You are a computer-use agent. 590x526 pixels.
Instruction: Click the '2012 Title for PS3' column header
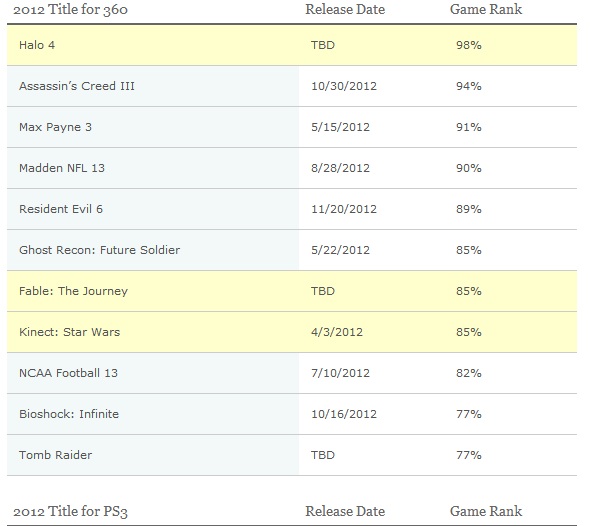[70, 511]
